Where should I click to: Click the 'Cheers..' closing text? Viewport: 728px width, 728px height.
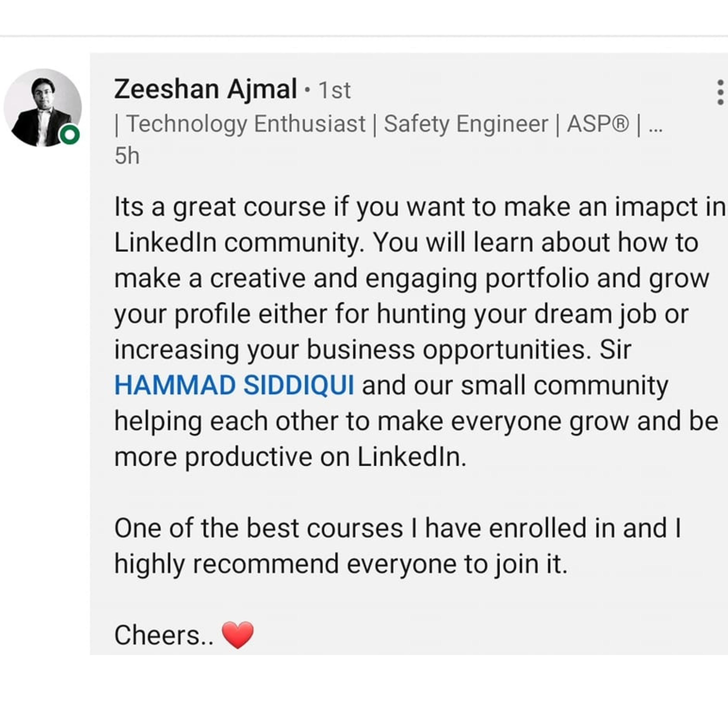tap(164, 635)
